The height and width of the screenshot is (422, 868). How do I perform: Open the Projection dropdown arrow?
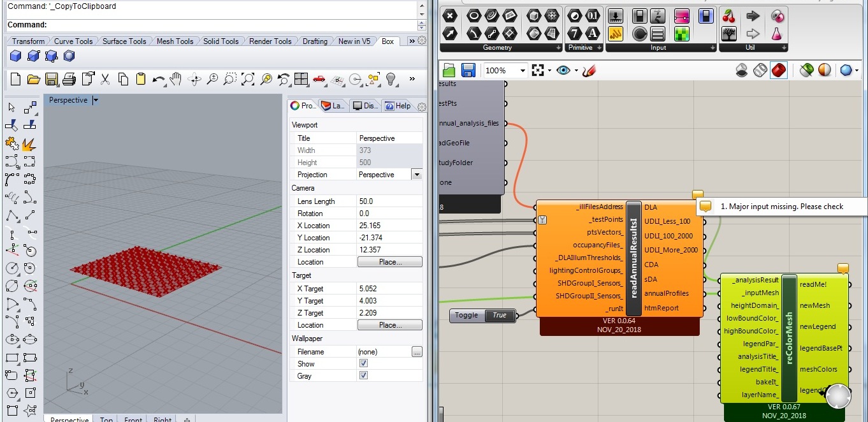coord(417,175)
